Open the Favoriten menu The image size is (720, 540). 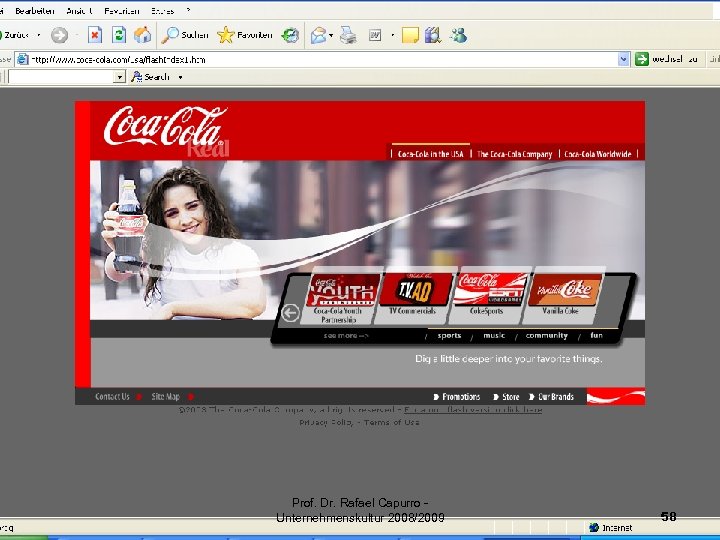(x=122, y=11)
